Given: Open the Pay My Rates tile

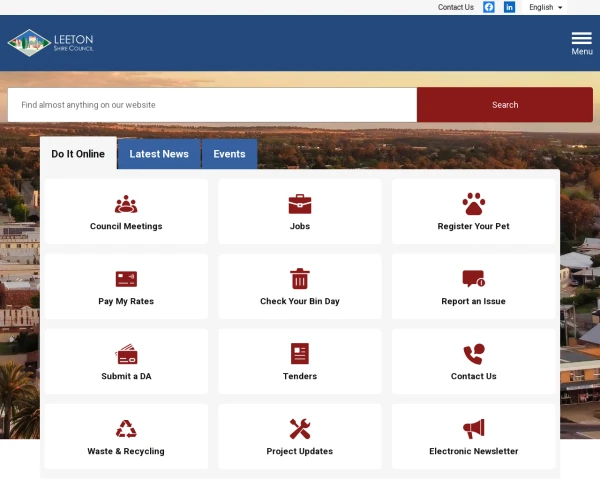Looking at the screenshot, I should click(126, 287).
